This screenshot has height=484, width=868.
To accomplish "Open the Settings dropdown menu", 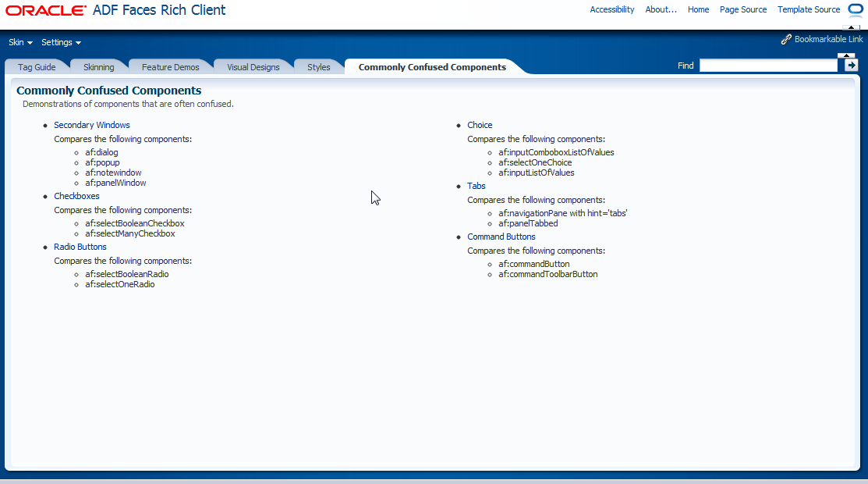I will coord(61,42).
